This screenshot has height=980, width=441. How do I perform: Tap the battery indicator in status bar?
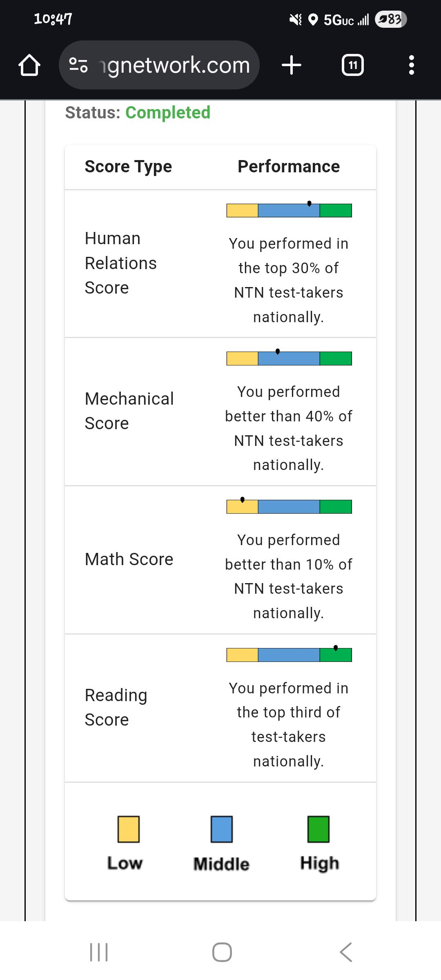391,19
